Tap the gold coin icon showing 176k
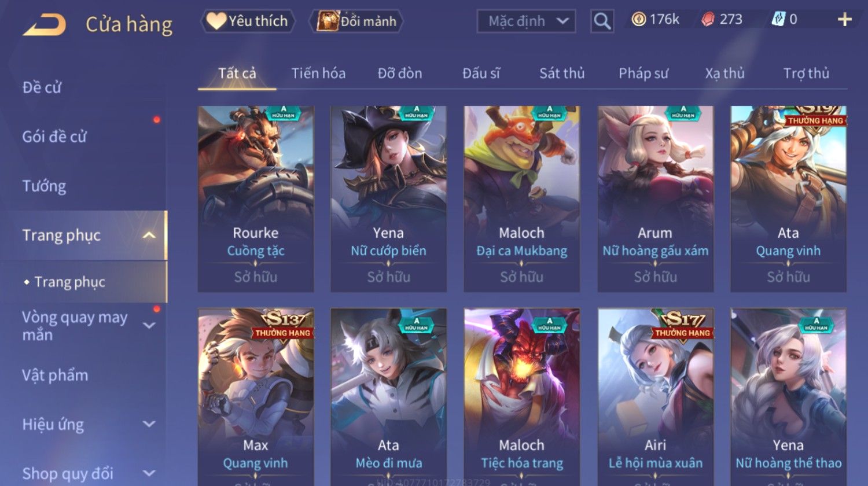 [639, 20]
